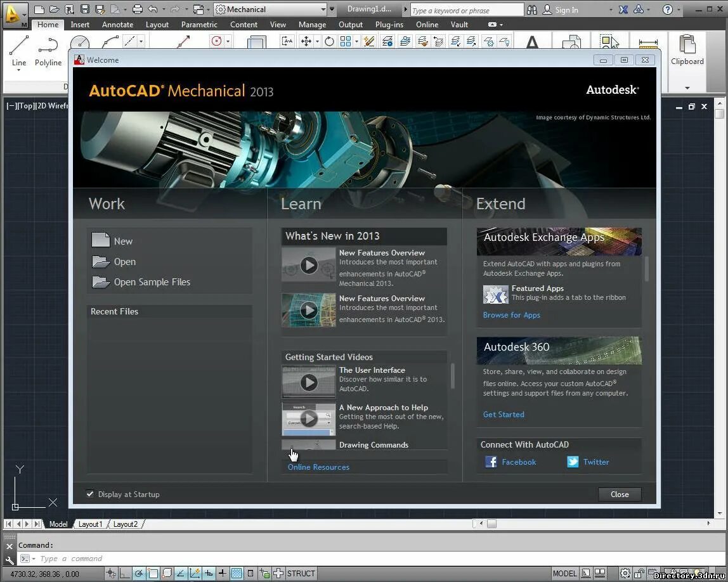Viewport: 728px width, 582px height.
Task: Click the Plot printer icon
Action: click(x=138, y=10)
